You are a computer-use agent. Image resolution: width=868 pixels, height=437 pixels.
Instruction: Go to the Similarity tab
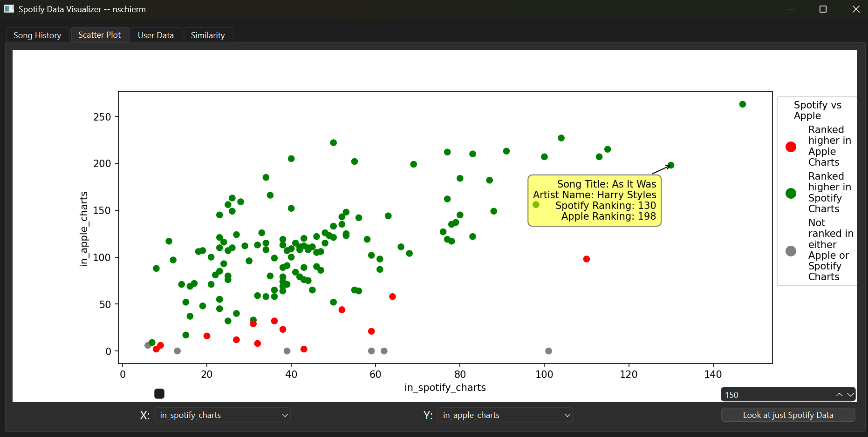point(208,35)
